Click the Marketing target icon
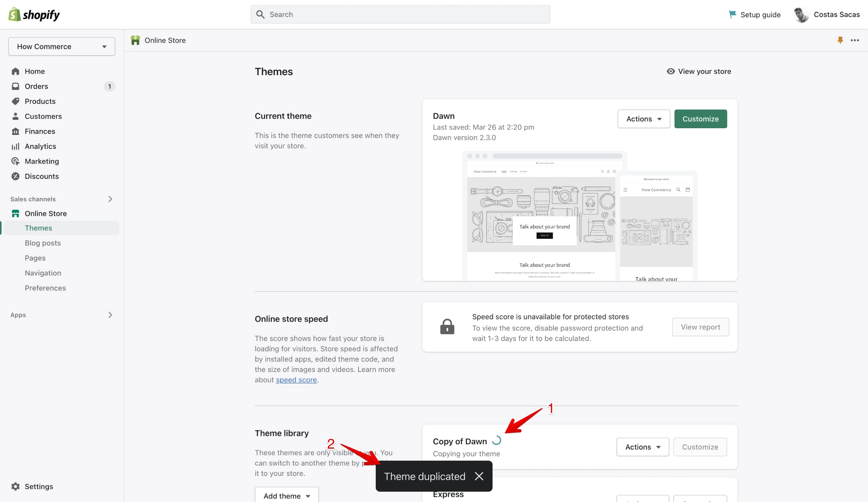The height and width of the screenshot is (502, 868). (x=15, y=161)
